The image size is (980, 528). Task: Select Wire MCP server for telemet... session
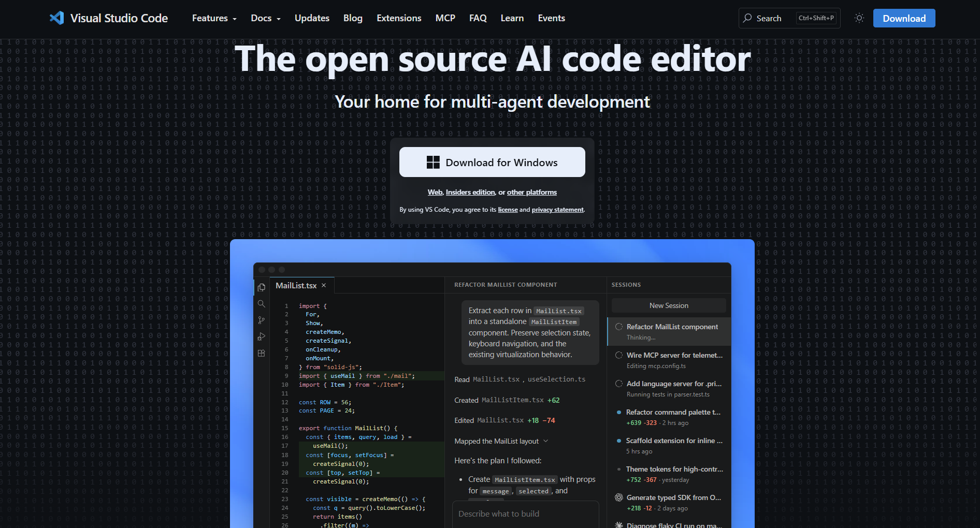pyautogui.click(x=669, y=360)
